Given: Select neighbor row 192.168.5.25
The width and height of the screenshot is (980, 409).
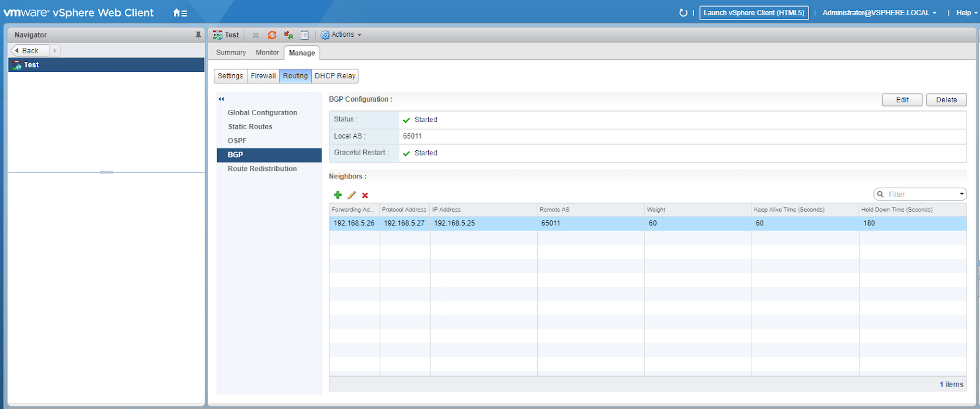Looking at the screenshot, I should pyautogui.click(x=454, y=223).
